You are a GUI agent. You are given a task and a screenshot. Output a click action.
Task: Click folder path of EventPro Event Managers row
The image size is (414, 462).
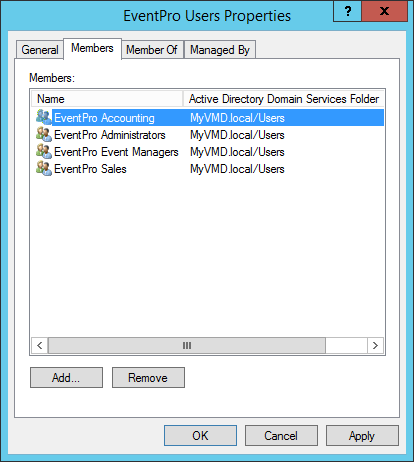[237, 152]
